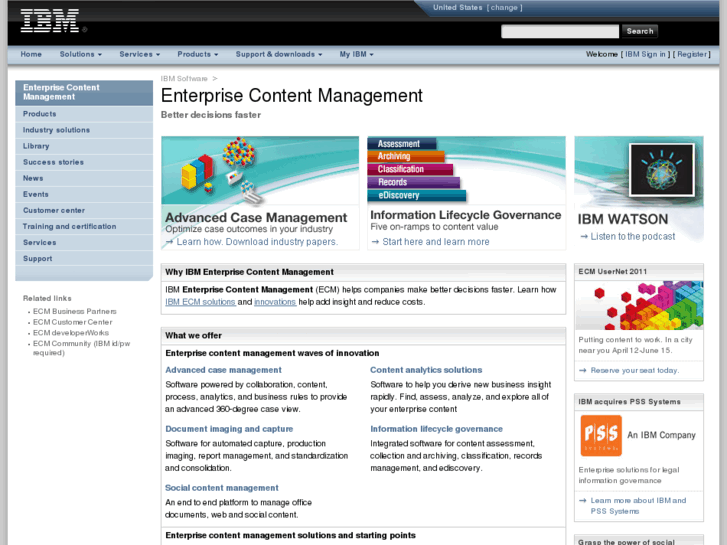
Task: Click the arrow before Listen to the podcast
Action: tap(584, 237)
